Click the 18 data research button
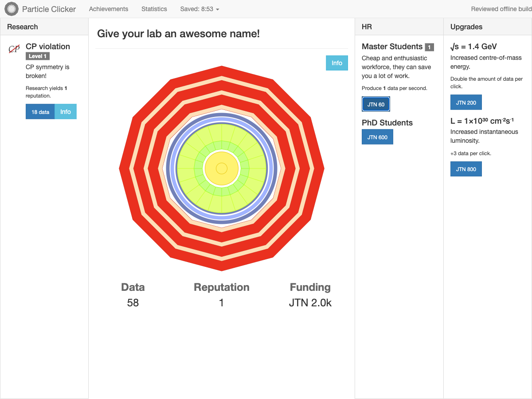This screenshot has height=399, width=532. (40, 112)
